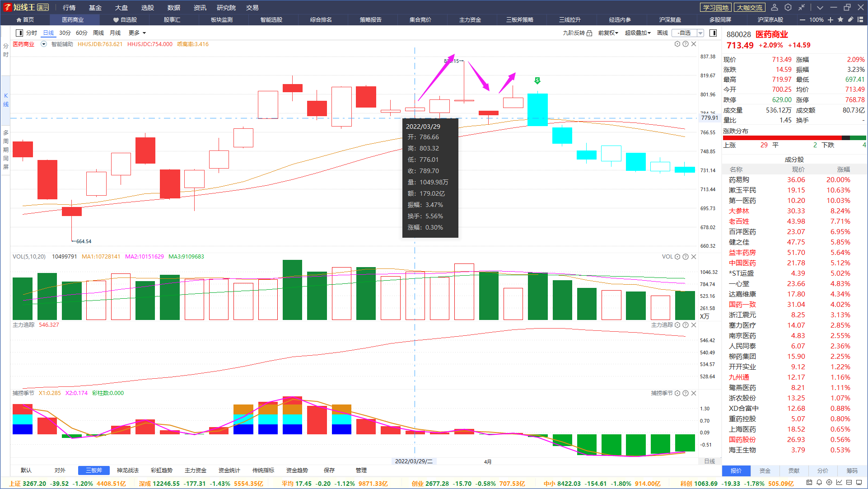Open help icon of main K-line chart
The image size is (868, 489).
(686, 44)
